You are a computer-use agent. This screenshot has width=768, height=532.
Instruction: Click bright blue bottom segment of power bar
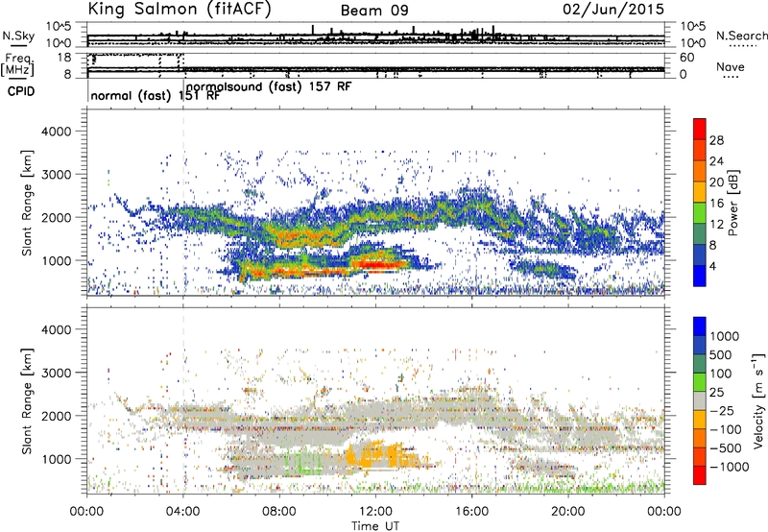(x=700, y=277)
